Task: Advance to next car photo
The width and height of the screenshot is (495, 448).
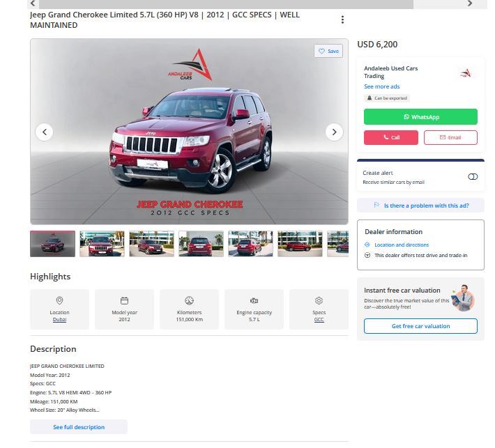Action: coord(334,132)
